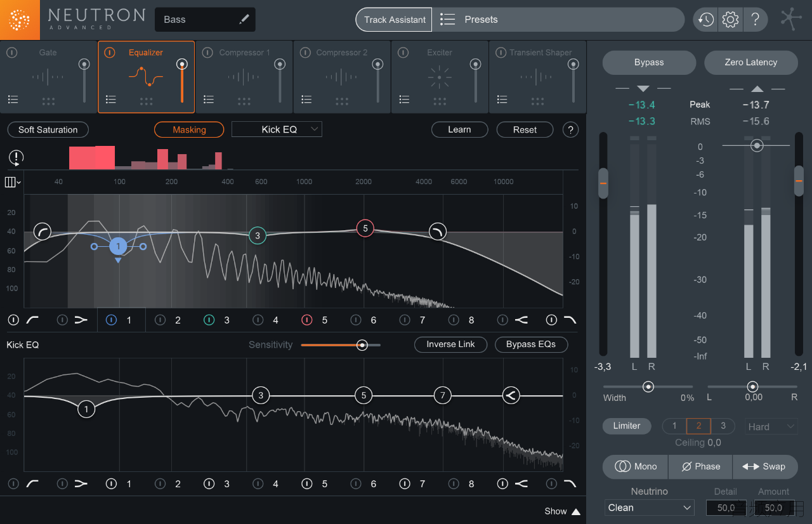Select node 7 in Kick EQ graph
The width and height of the screenshot is (812, 524).
(443, 396)
